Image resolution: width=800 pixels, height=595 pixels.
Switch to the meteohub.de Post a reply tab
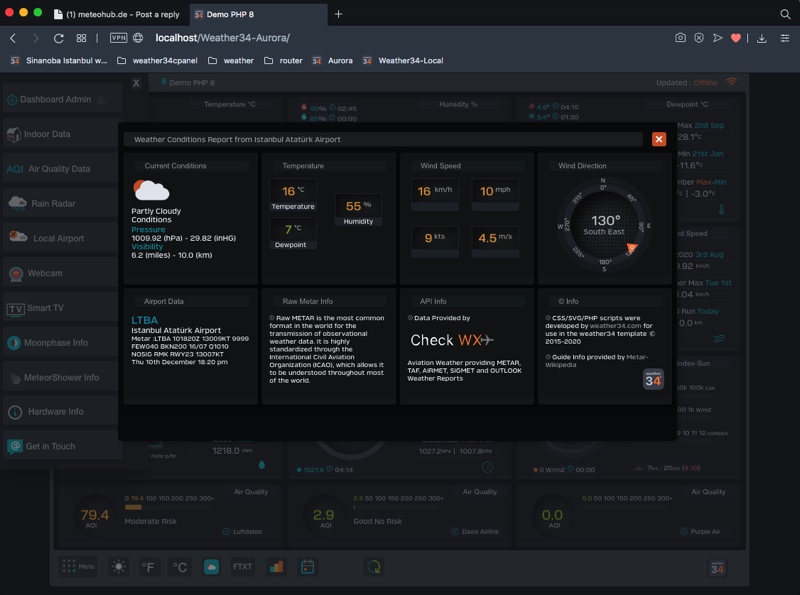point(117,14)
